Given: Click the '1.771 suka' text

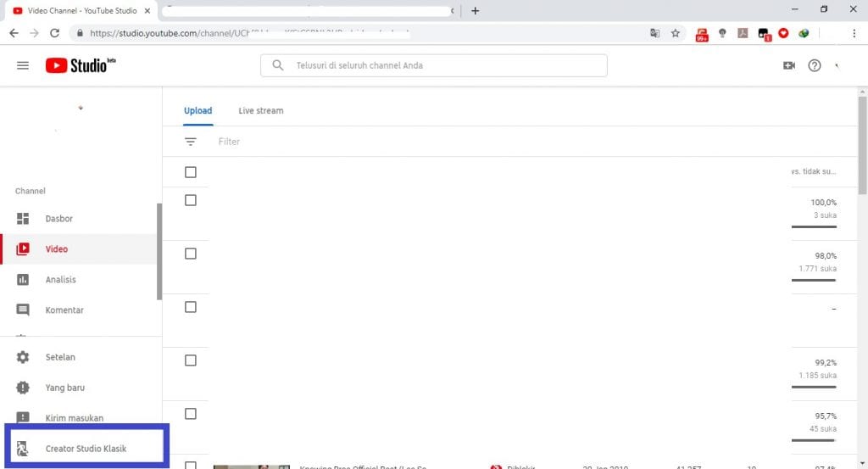Looking at the screenshot, I should coord(818,269).
